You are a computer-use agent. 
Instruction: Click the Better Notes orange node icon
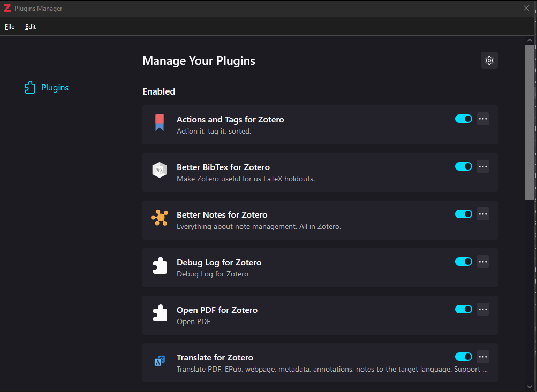[x=160, y=218]
